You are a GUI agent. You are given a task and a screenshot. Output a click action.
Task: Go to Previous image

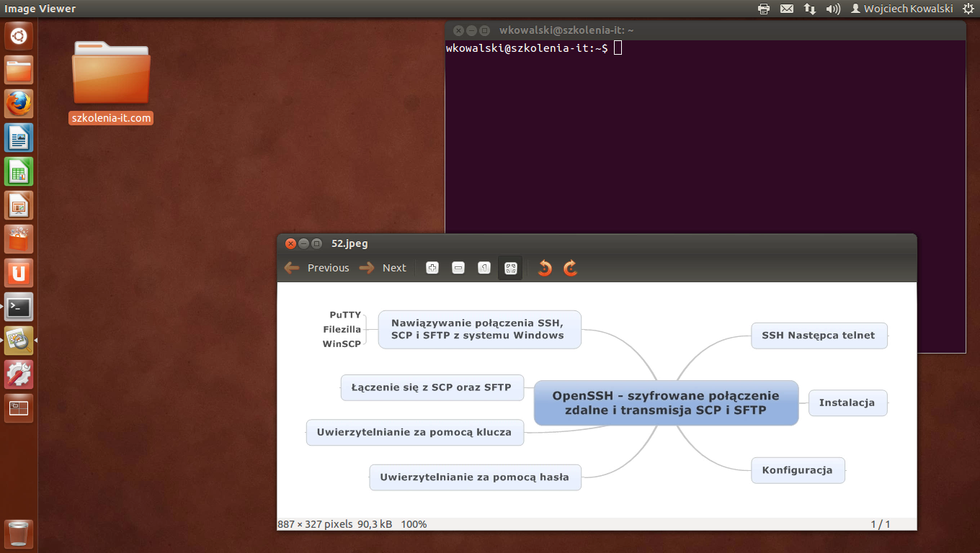click(x=317, y=268)
